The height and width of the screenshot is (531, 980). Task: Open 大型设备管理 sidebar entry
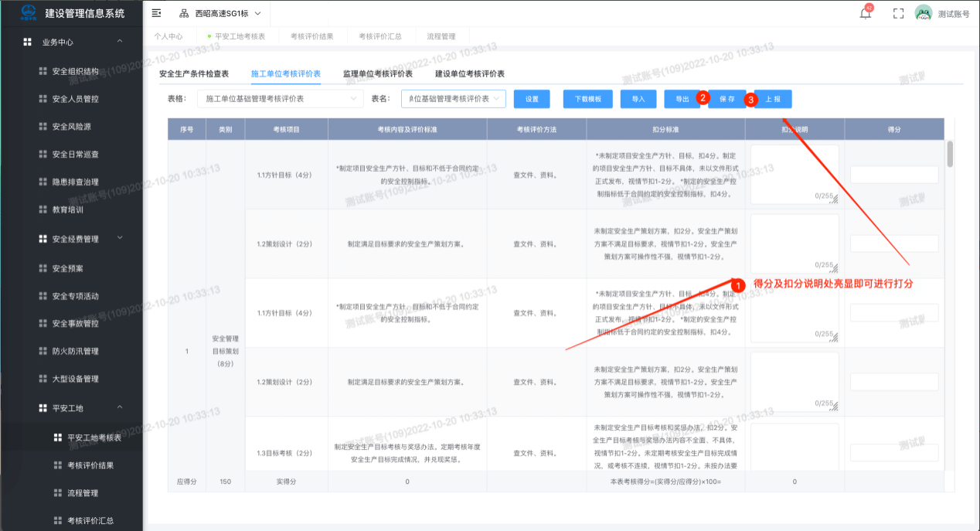(x=75, y=379)
